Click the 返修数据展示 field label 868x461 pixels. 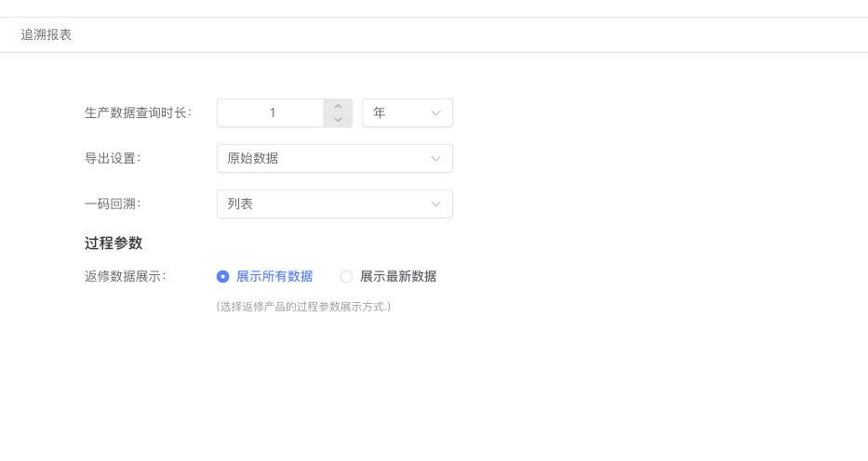pyautogui.click(x=125, y=276)
